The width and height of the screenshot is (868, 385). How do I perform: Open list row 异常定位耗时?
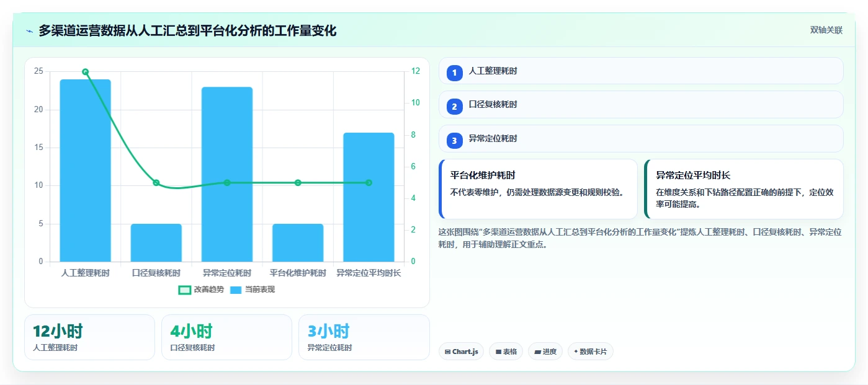click(x=641, y=139)
